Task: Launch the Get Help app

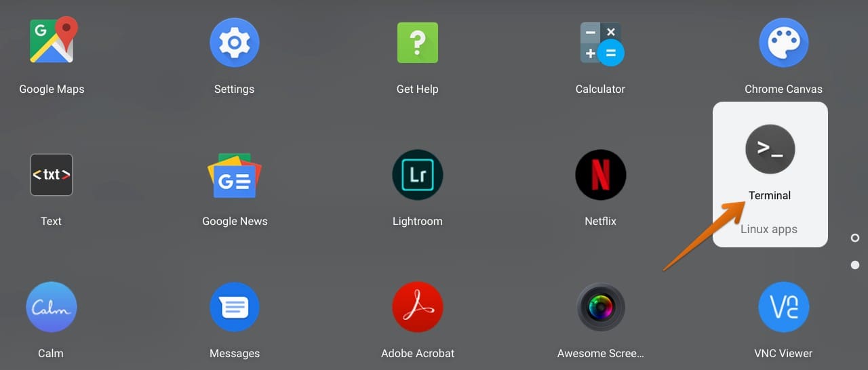Action: click(x=418, y=43)
